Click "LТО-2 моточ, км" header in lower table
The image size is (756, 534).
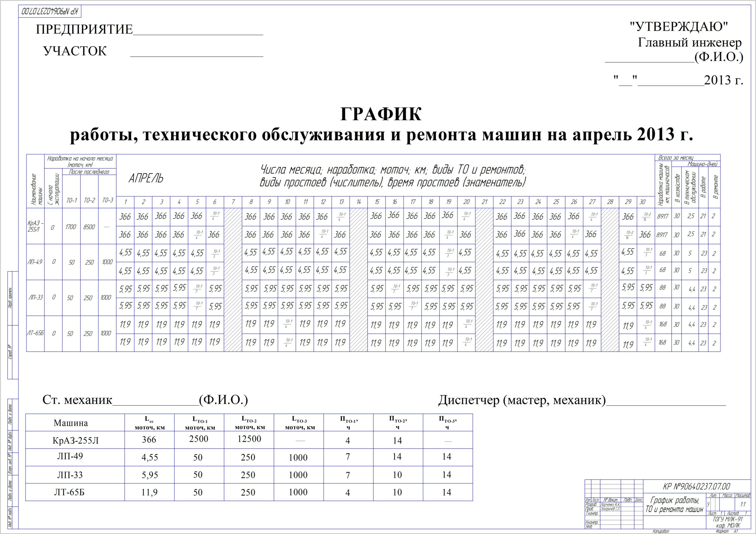[x=250, y=423]
